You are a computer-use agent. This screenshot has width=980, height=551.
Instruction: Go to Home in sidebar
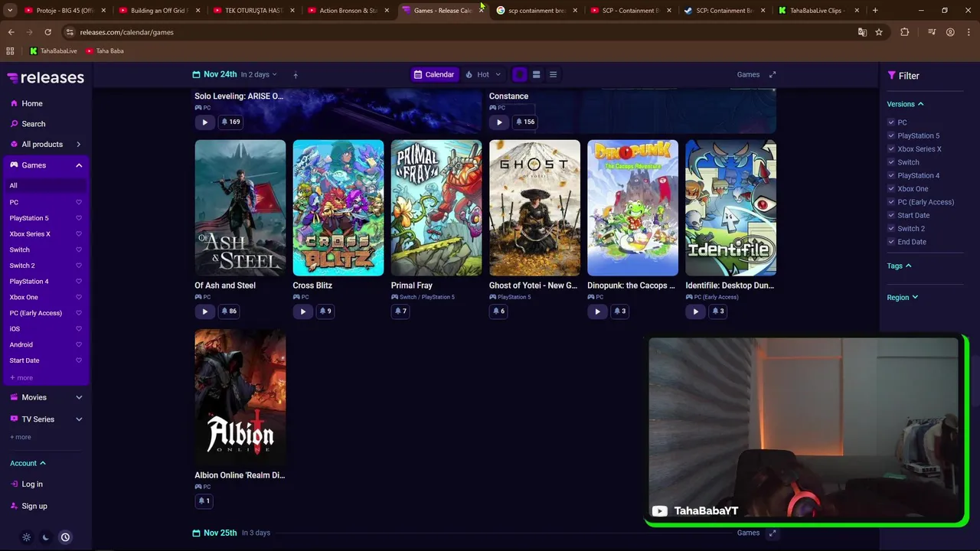click(x=26, y=103)
